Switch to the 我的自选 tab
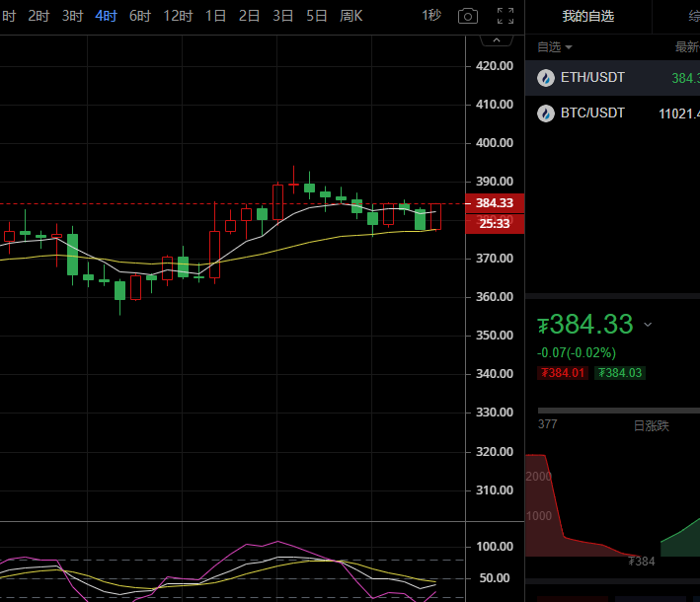 587,16
